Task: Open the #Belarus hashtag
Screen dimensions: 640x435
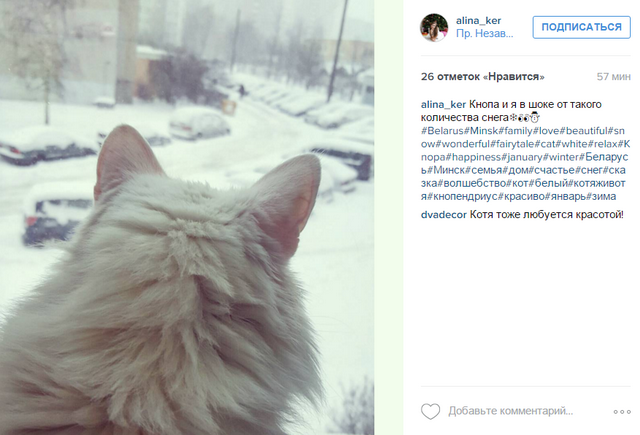Action: [x=442, y=131]
